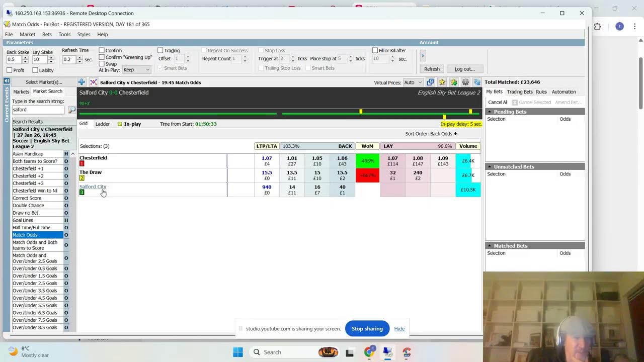This screenshot has height=362, width=644.
Task: Click the Select Market(s) button
Action: [44, 82]
